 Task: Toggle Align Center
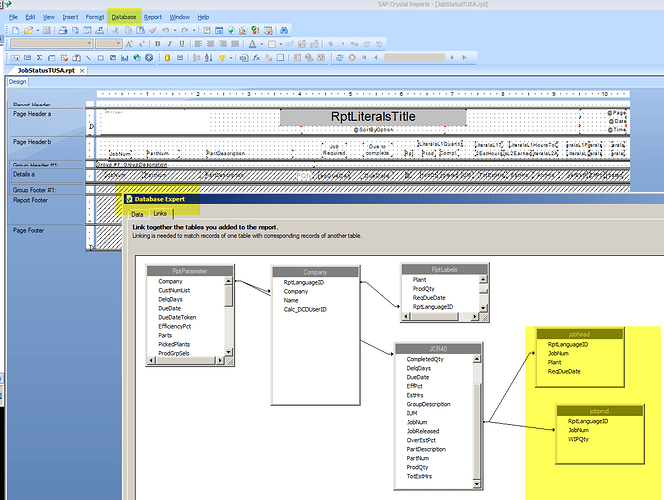(210, 44)
